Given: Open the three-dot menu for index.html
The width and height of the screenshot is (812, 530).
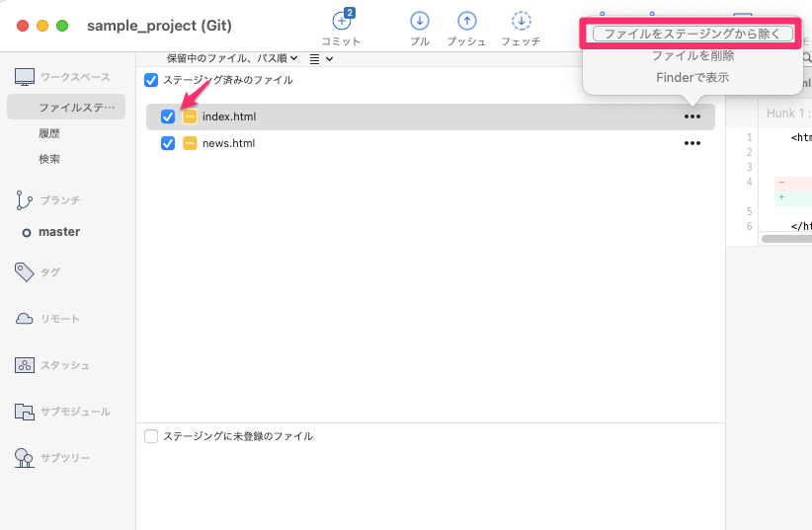Looking at the screenshot, I should pyautogui.click(x=692, y=116).
